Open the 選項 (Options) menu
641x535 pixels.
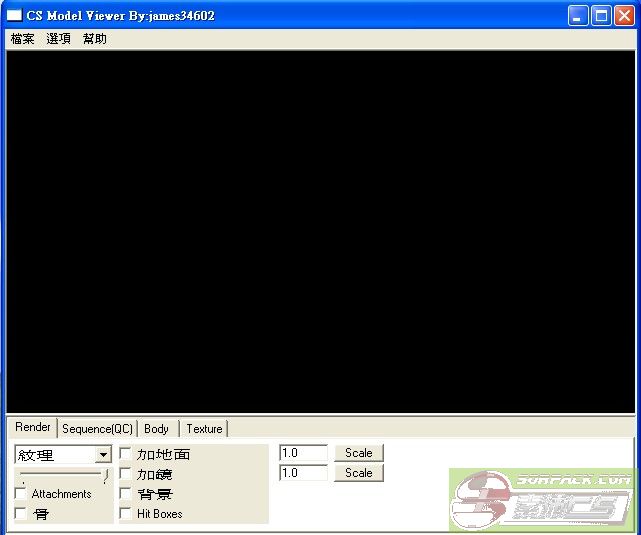pyautogui.click(x=59, y=39)
